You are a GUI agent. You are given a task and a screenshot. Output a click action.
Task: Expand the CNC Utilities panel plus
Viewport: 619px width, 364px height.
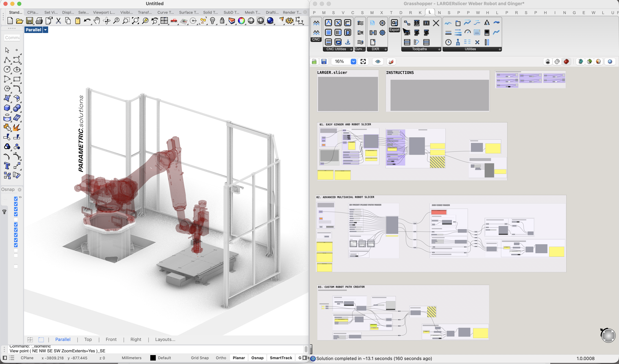351,49
